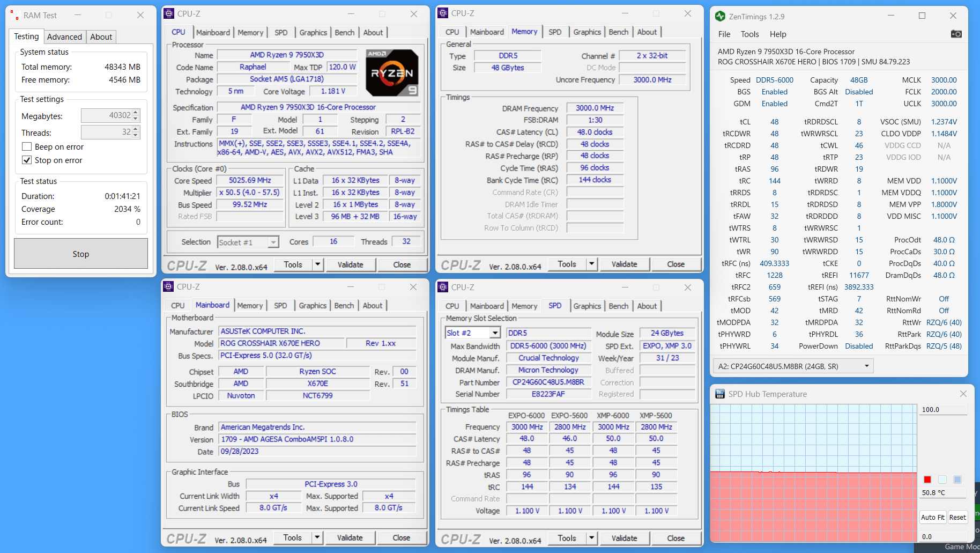Click the ZenTimings camera screenshot icon

coord(956,34)
